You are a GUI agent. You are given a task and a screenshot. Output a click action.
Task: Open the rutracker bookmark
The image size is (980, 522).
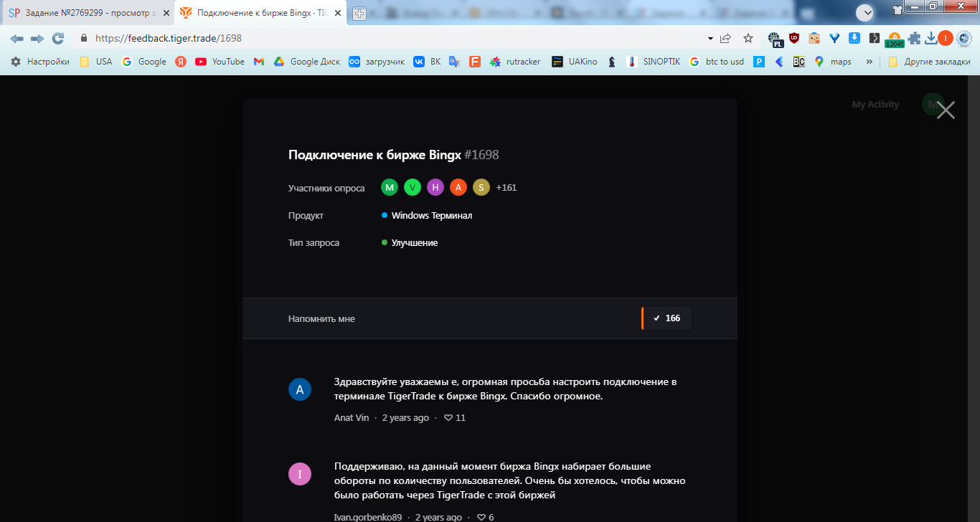[x=515, y=62]
